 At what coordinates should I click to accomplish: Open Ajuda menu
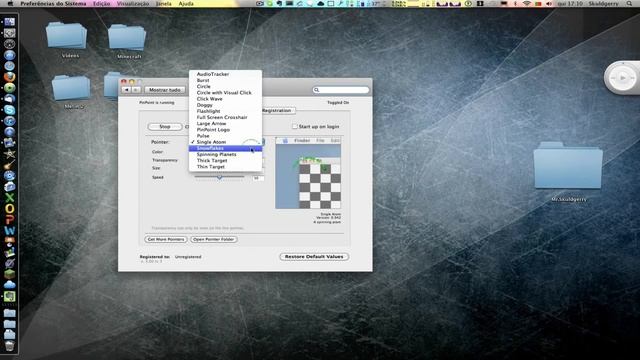pyautogui.click(x=186, y=4)
